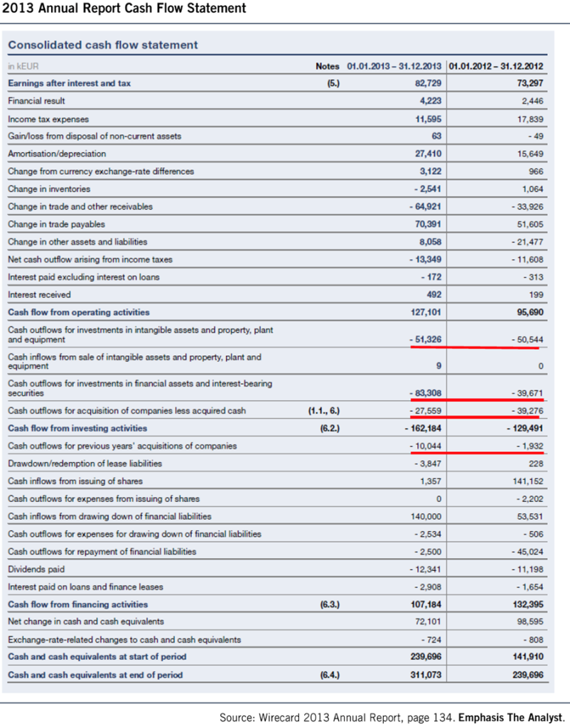Click 'Cash outflows for previous years' acquisitions' label
The image size is (570, 728).
click(122, 446)
